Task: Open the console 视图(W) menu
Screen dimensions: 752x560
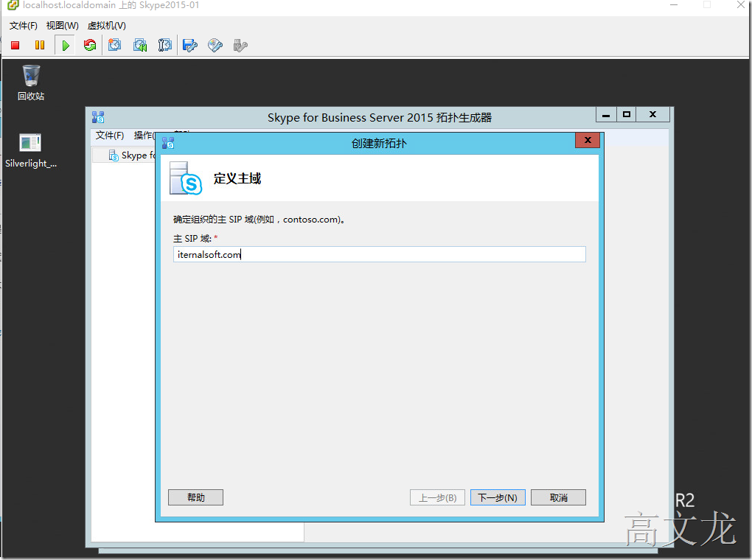Action: [x=63, y=25]
